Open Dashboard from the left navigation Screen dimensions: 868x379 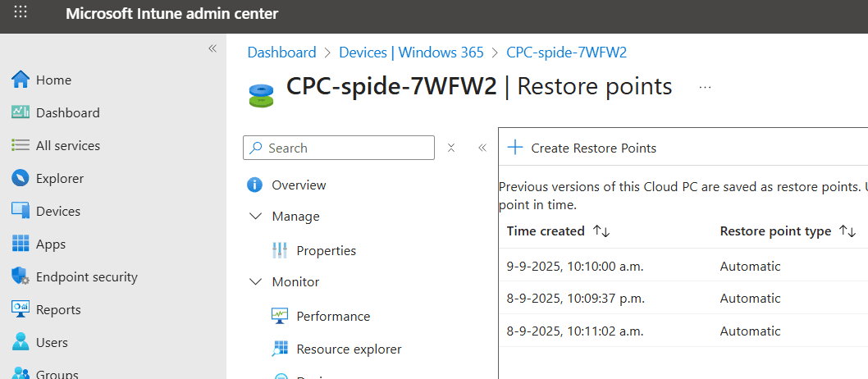[67, 112]
